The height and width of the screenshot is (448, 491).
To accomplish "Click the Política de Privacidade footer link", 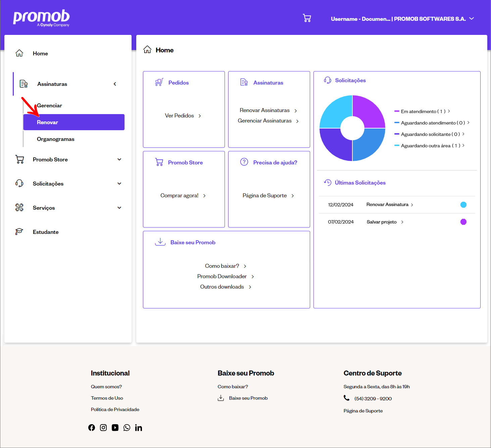I will 115,409.
